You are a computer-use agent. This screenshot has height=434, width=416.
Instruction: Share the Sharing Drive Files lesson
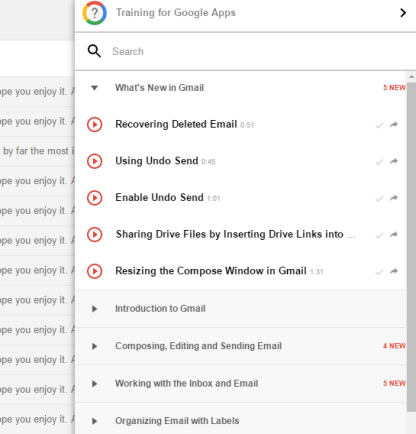point(394,235)
